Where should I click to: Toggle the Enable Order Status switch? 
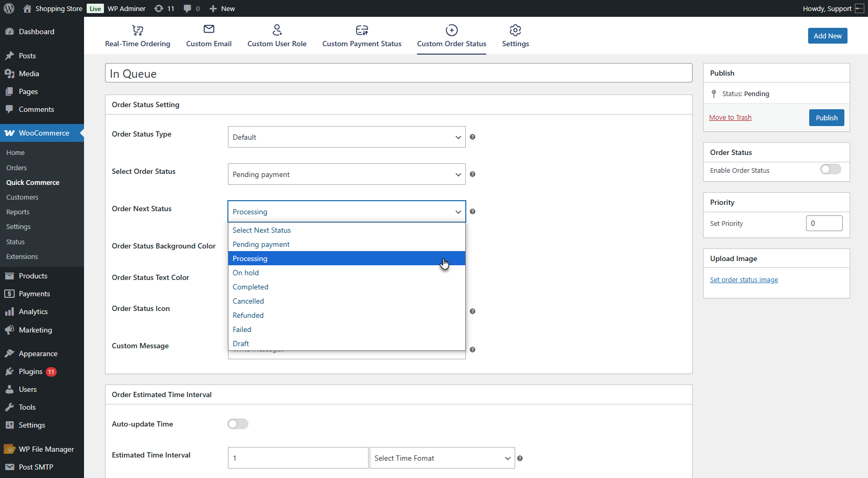pyautogui.click(x=830, y=169)
